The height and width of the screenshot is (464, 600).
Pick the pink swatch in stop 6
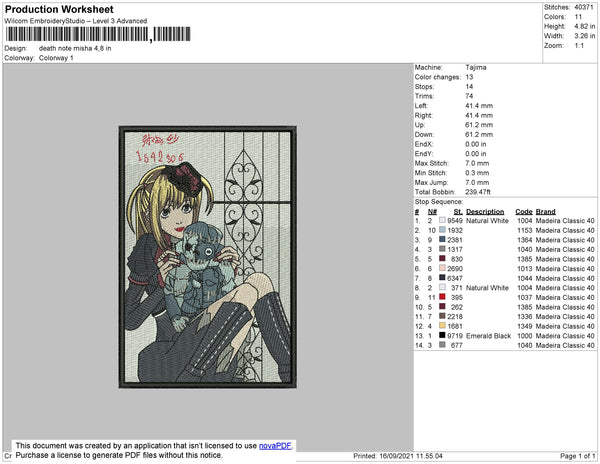[x=442, y=268]
